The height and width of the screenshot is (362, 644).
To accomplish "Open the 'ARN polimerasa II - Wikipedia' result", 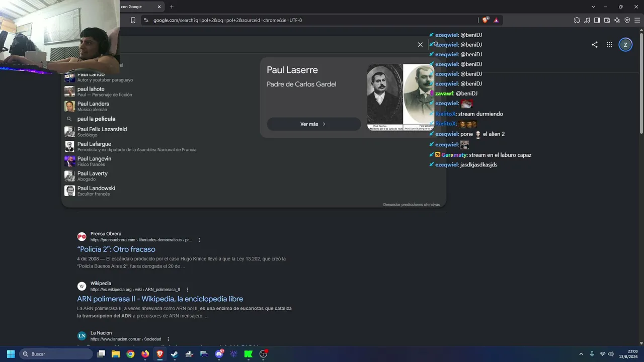I will pyautogui.click(x=160, y=299).
